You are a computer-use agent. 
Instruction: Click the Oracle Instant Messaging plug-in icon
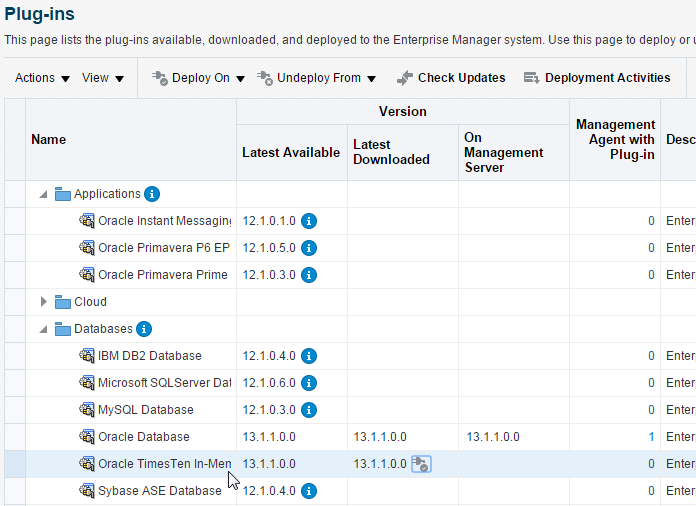click(x=87, y=221)
